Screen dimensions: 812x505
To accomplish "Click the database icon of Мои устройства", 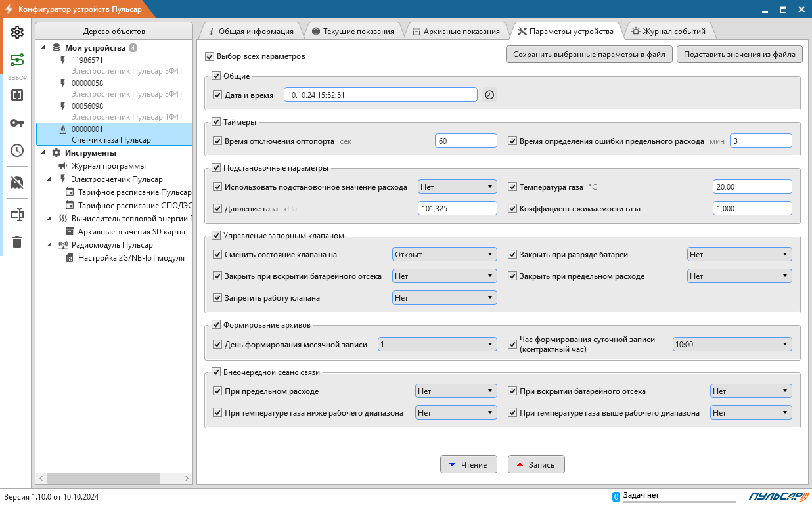I will [x=56, y=48].
